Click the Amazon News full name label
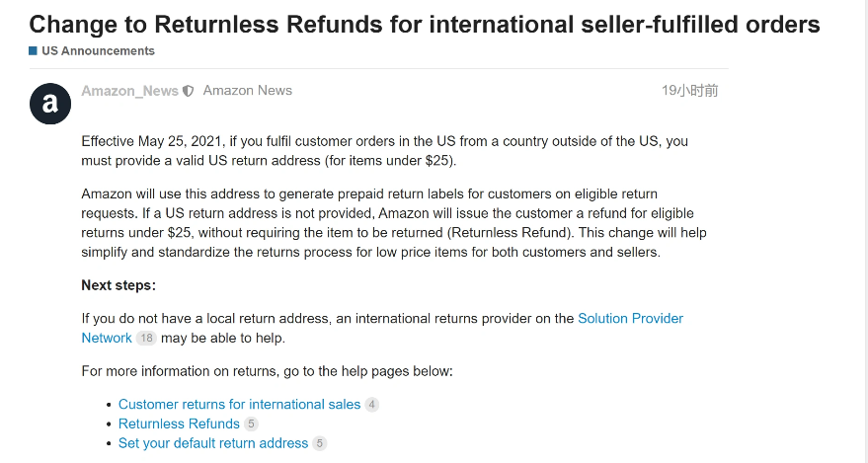The image size is (868, 463). click(248, 91)
